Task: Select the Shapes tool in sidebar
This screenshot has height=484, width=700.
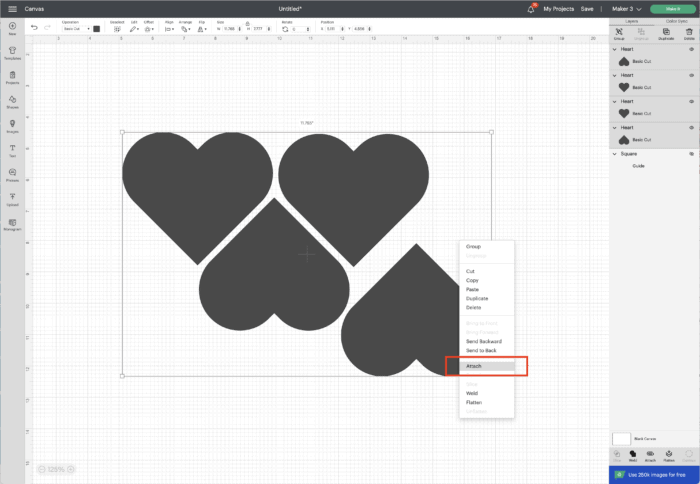Action: coord(12,101)
